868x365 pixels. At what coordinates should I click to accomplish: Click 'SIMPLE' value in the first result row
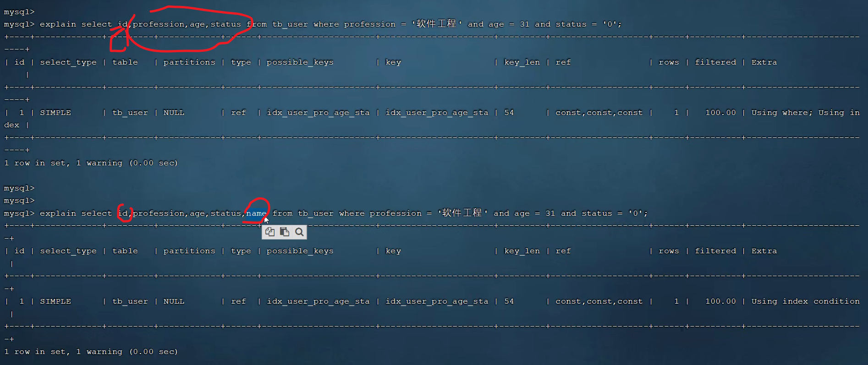tap(55, 113)
